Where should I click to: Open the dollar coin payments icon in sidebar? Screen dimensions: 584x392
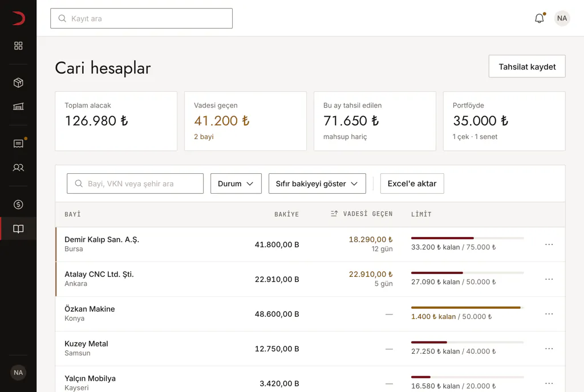[x=18, y=205]
